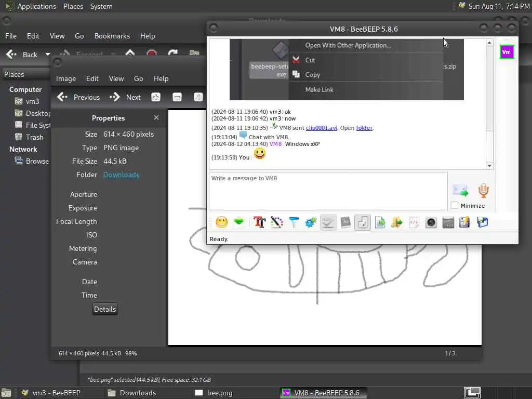Send the message with the envelope arrow icon
The width and height of the screenshot is (532, 399).
point(460,190)
